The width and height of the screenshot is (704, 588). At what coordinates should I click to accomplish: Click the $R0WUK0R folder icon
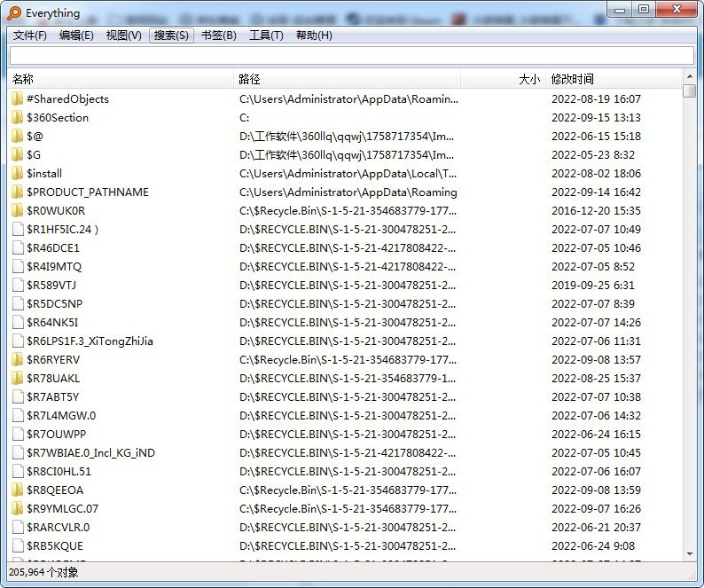tap(17, 211)
